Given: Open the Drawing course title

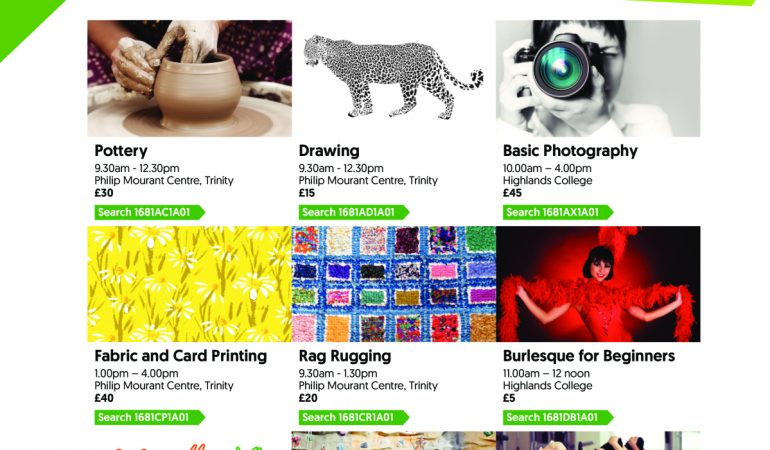Looking at the screenshot, I should tap(329, 151).
